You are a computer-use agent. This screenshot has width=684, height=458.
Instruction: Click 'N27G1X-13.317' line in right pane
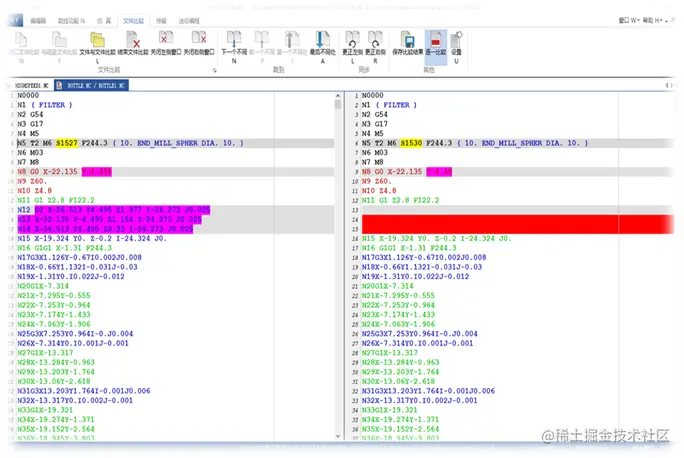[390, 353]
